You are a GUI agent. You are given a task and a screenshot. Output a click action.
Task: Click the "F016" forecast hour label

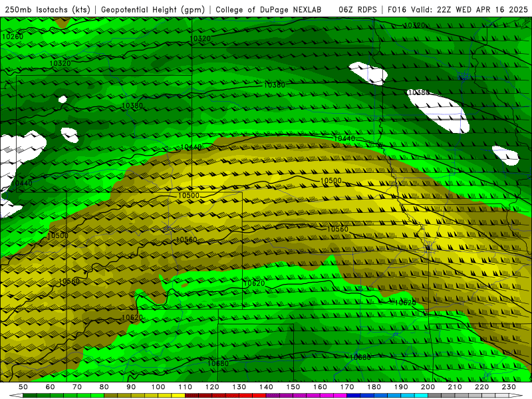(x=398, y=10)
